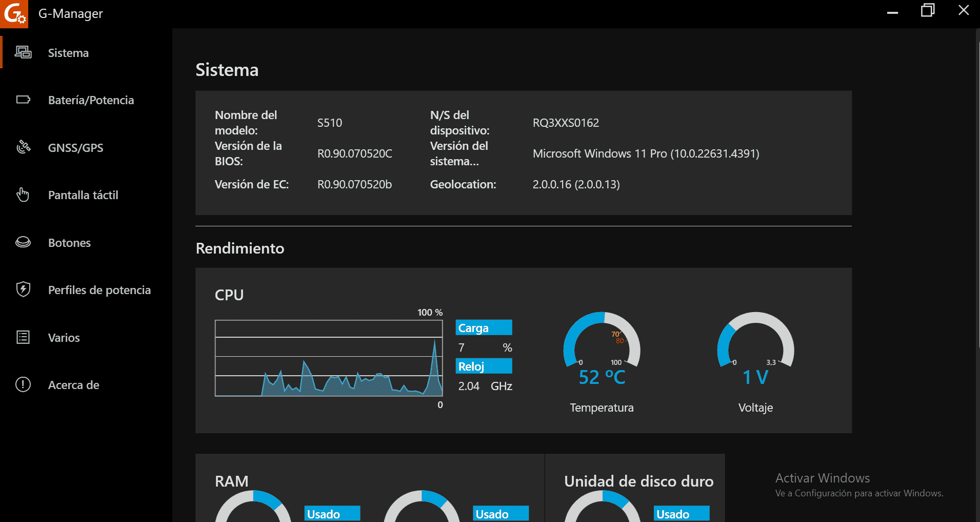This screenshot has width=980, height=522.
Task: Click the Acerca de exclamation icon
Action: (23, 384)
